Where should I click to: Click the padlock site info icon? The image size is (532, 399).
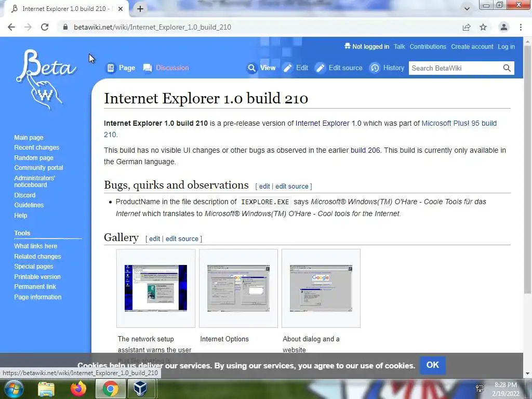[65, 27]
